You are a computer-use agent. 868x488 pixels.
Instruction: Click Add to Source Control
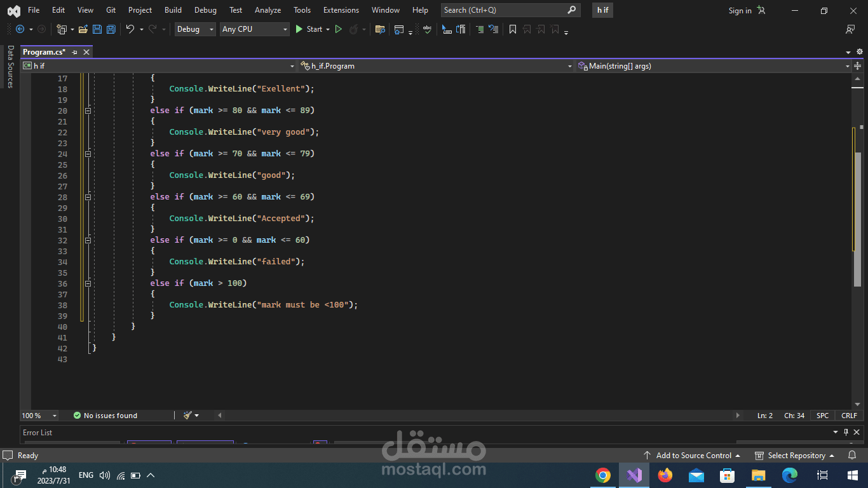tap(692, 456)
